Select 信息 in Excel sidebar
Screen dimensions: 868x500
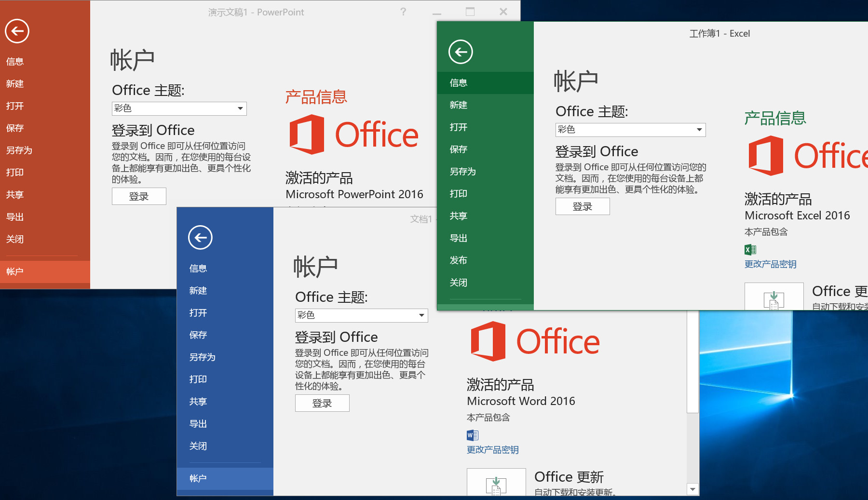click(x=485, y=82)
